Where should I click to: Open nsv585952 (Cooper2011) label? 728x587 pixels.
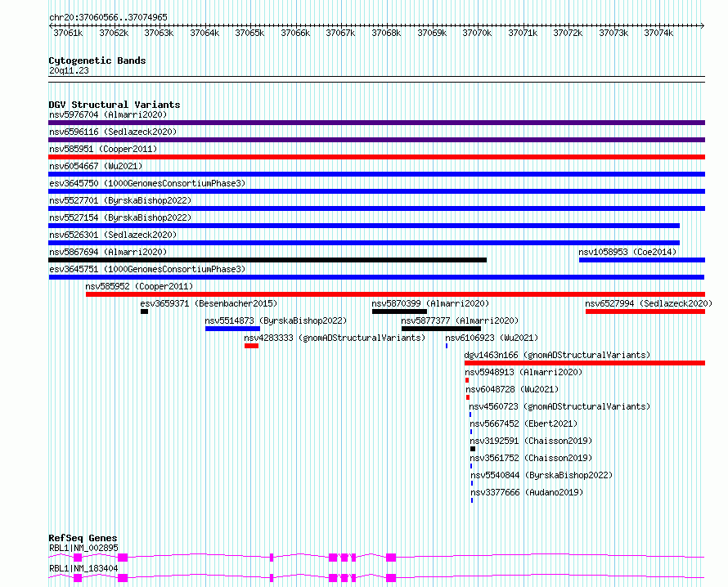click(139, 286)
